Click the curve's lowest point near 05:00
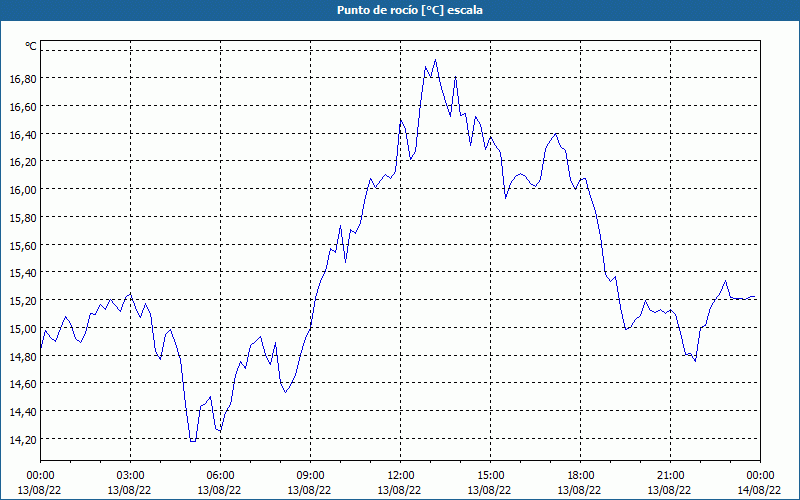This screenshot has height=500, width=800. pos(192,441)
